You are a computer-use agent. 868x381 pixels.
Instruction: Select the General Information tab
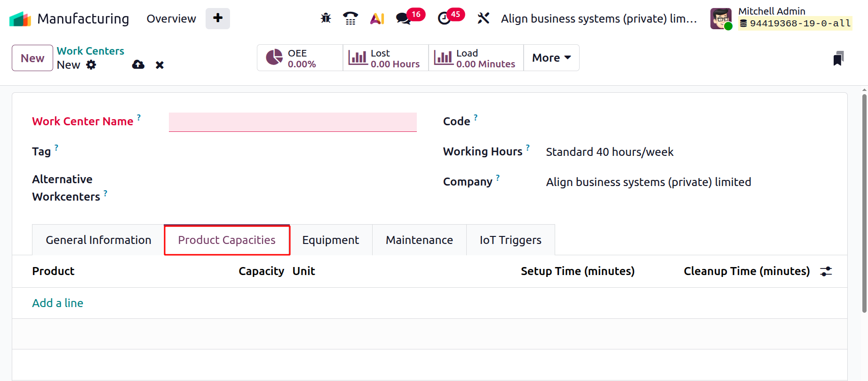click(x=98, y=240)
